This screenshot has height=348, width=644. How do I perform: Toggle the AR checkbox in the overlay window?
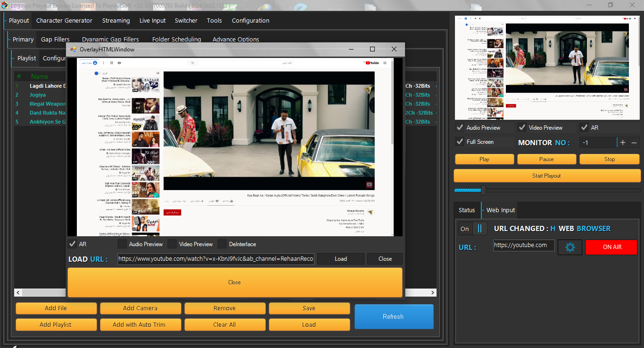(72, 244)
